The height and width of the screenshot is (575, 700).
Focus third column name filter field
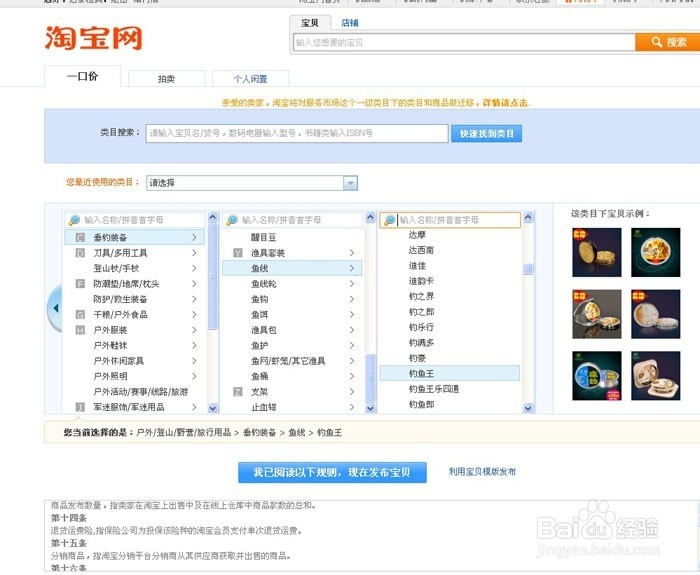(450, 220)
